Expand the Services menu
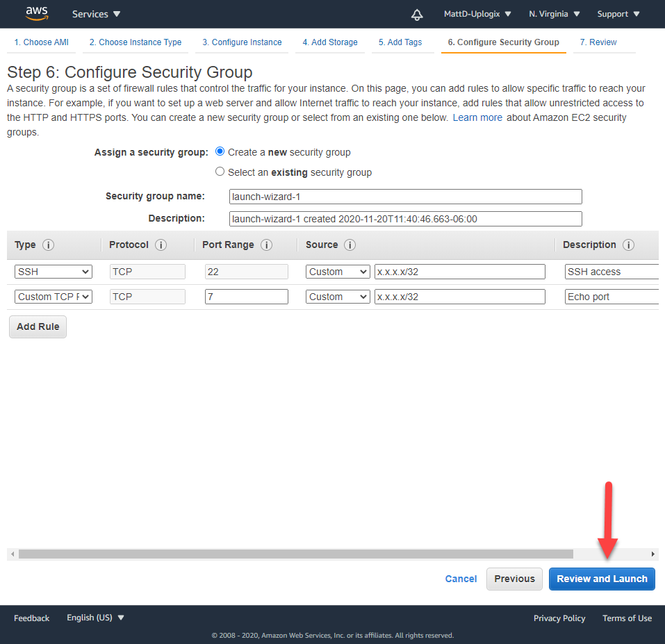This screenshot has height=644, width=665. pos(96,14)
